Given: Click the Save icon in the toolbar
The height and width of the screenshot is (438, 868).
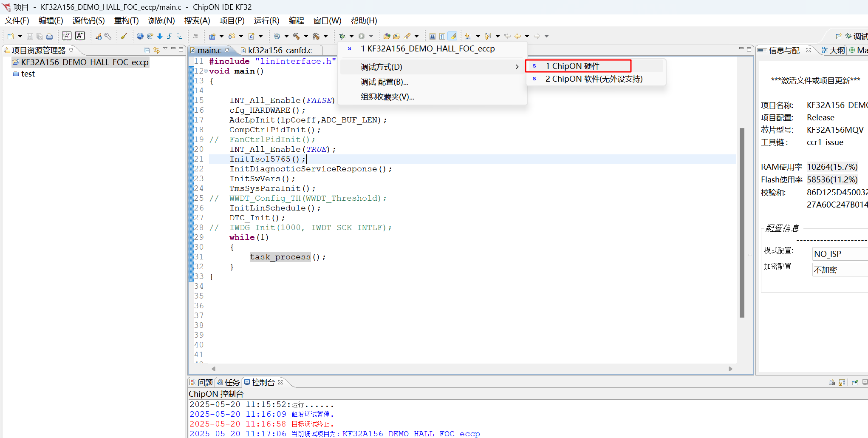Looking at the screenshot, I should point(30,36).
